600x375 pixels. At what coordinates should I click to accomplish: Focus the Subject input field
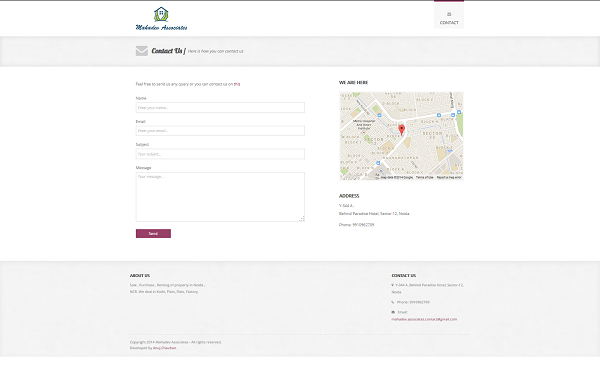point(220,154)
